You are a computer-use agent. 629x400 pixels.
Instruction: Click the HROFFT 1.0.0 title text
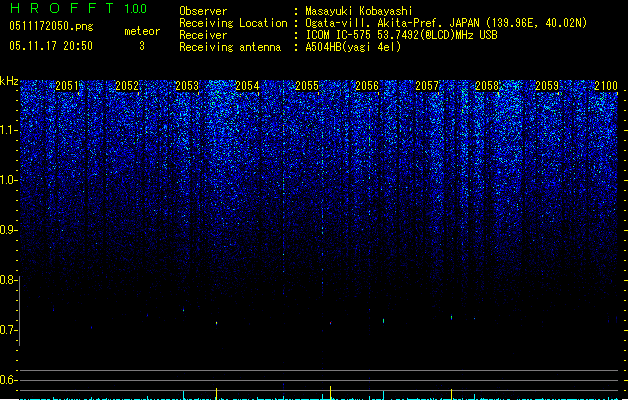tap(79, 8)
